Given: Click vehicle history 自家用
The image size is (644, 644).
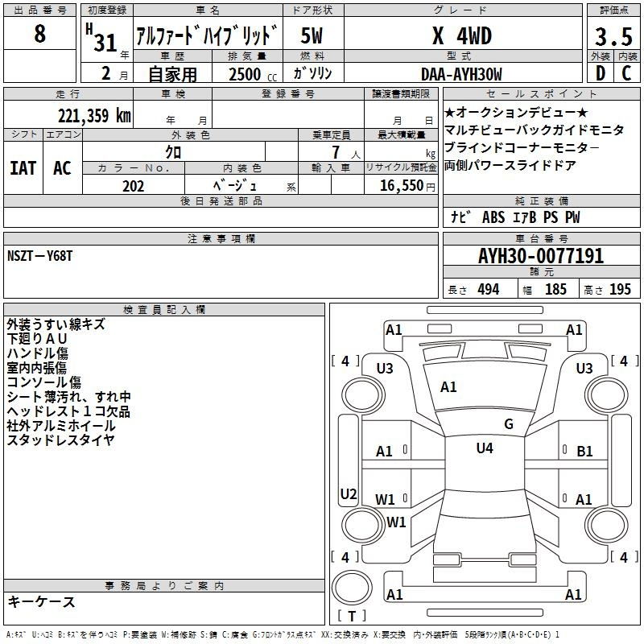Looking at the screenshot, I should point(172,74).
